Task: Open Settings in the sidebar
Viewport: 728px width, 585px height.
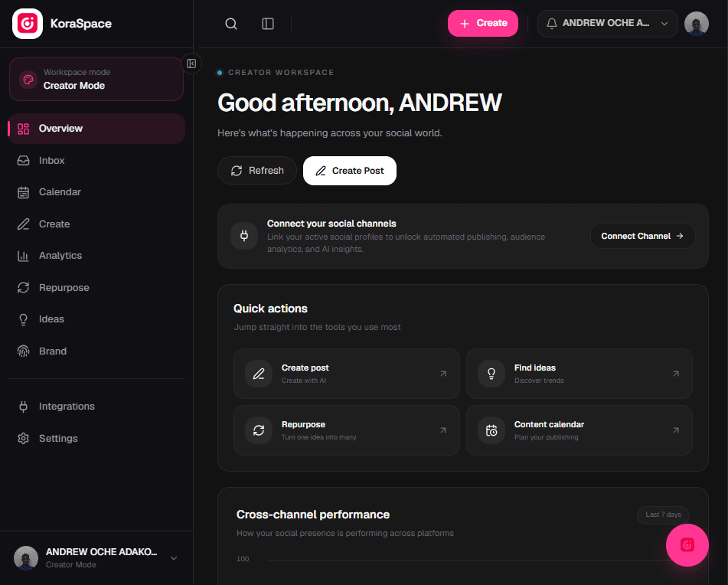Action: 96,439
